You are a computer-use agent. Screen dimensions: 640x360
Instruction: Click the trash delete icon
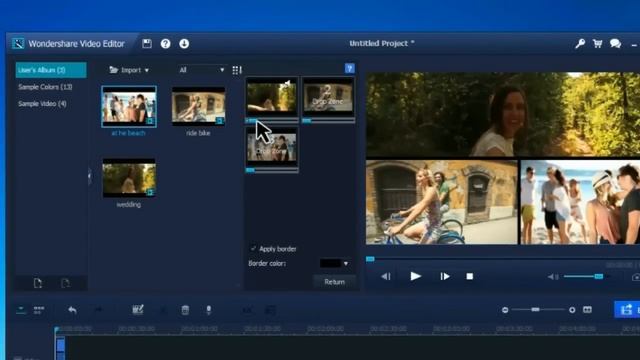coord(185,310)
